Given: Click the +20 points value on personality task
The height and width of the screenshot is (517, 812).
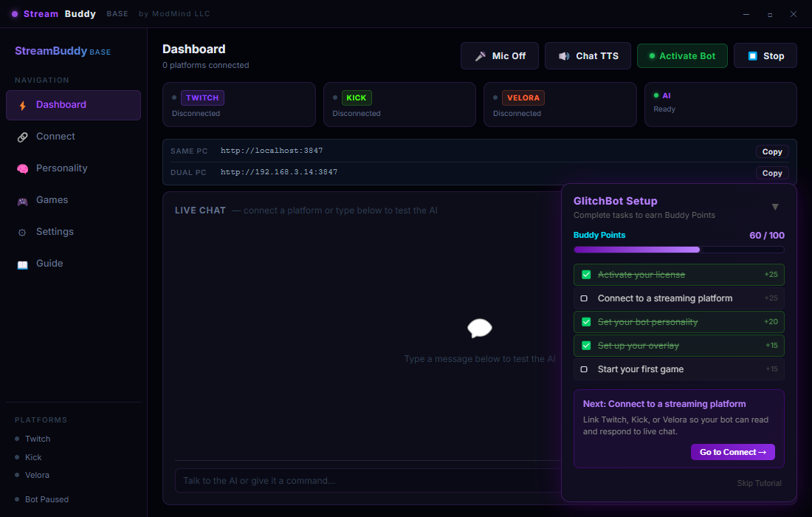Looking at the screenshot, I should pos(771,322).
